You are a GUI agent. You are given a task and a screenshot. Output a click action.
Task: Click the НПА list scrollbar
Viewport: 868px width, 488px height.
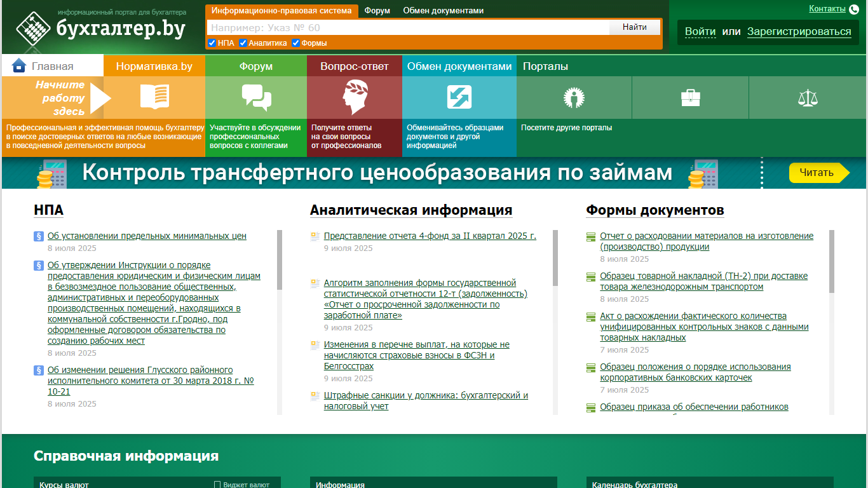coord(280,260)
